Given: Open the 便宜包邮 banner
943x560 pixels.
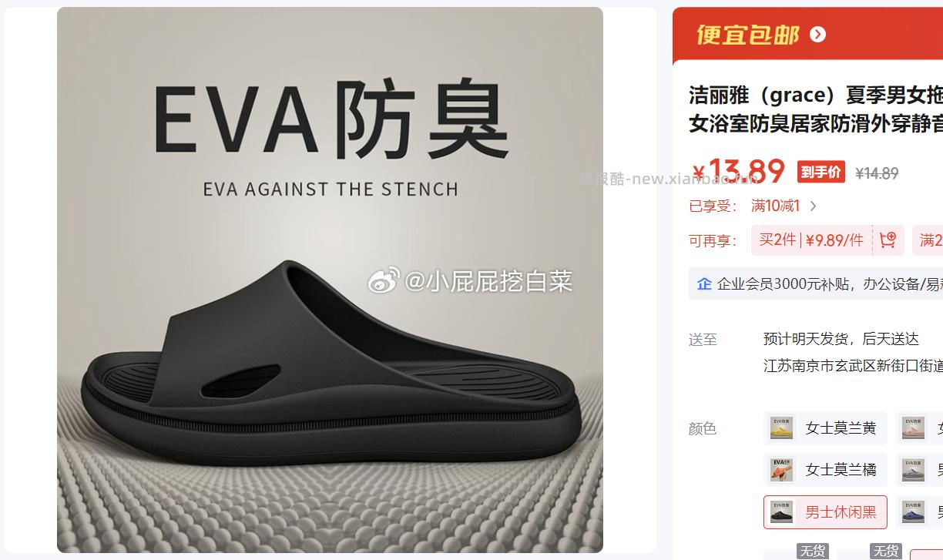Looking at the screenshot, I should (807, 35).
